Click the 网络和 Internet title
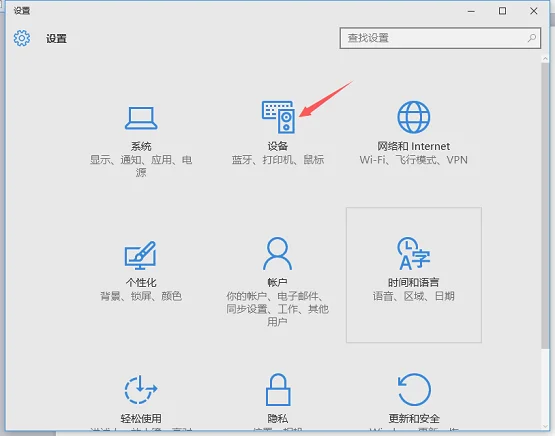Image resolution: width=555 pixels, height=436 pixels. pos(413,146)
